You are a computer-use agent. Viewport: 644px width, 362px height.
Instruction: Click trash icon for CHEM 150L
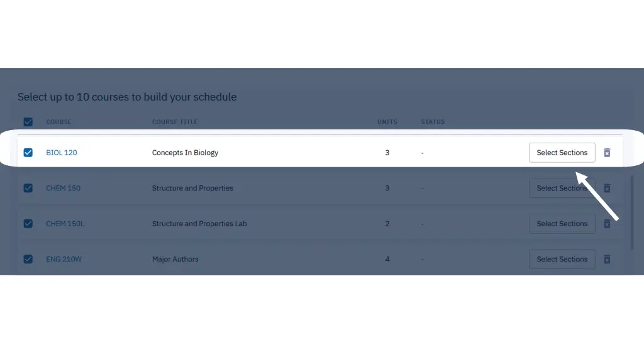pyautogui.click(x=607, y=224)
